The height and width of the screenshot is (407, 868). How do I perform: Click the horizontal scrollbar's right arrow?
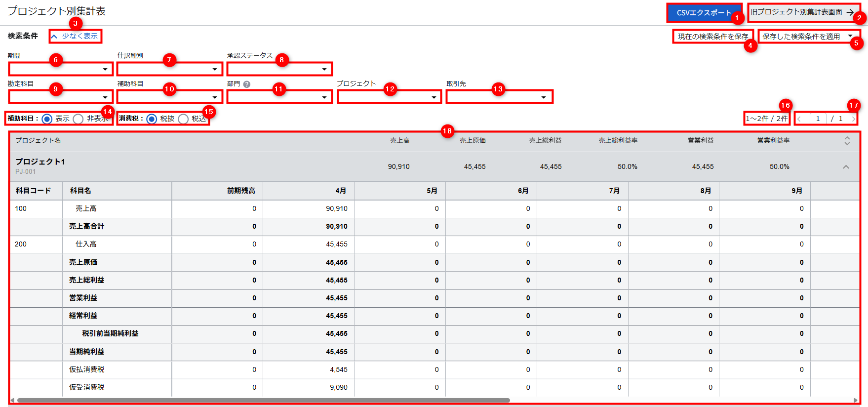pos(856,401)
